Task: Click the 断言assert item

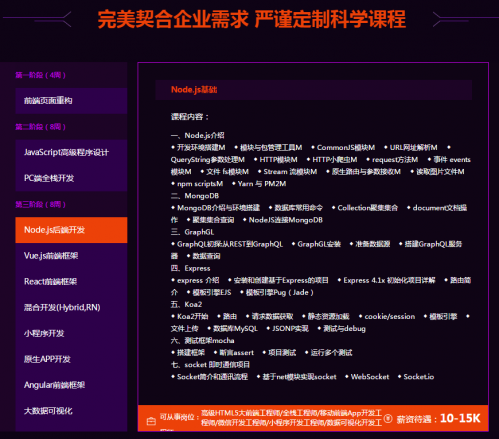Action: pos(236,353)
